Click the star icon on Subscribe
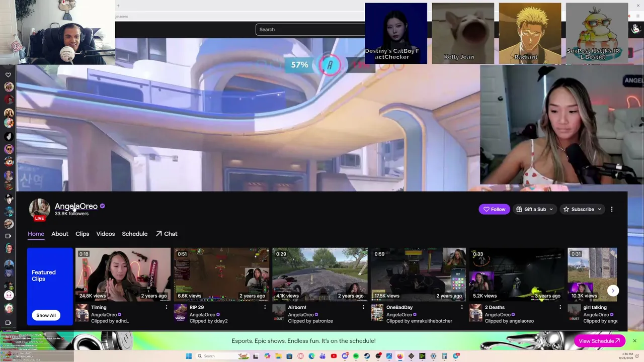The image size is (644, 362). 566,209
